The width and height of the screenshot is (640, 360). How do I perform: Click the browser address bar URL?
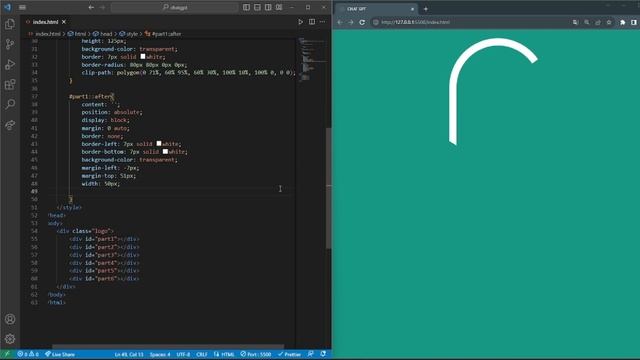tap(415, 22)
